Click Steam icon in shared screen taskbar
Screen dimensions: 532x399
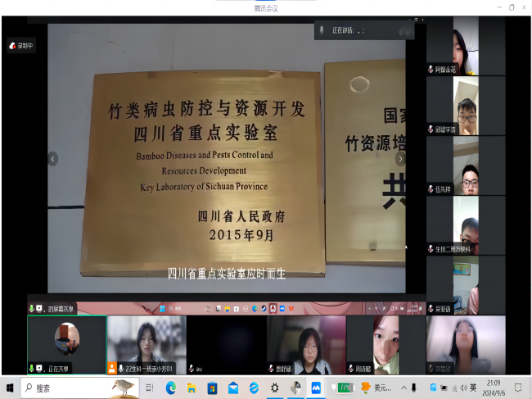coord(264,308)
